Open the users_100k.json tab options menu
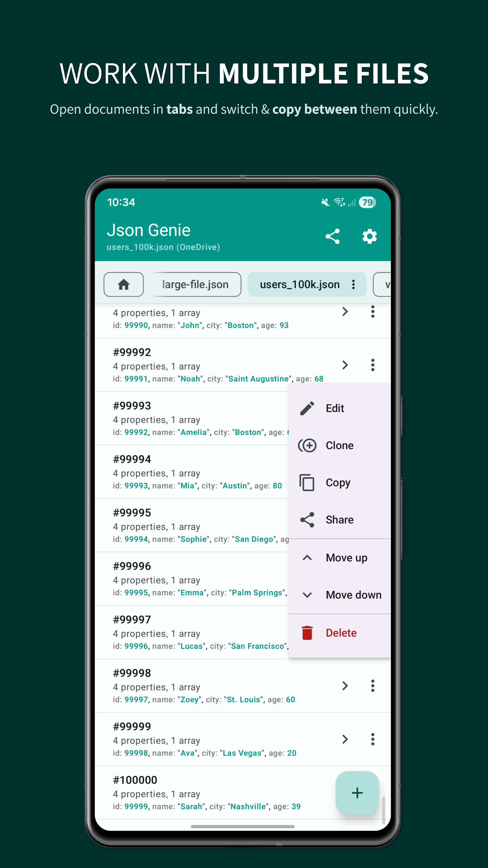This screenshot has width=488, height=868. 353,284
